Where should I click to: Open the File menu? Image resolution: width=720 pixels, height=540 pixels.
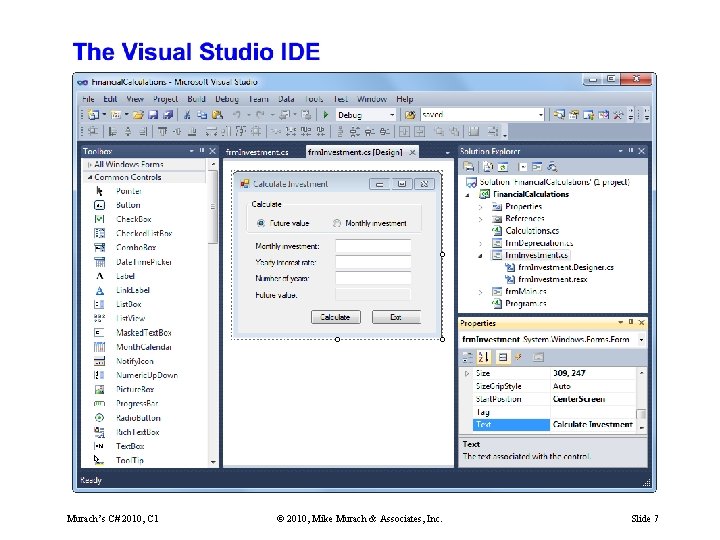point(88,99)
